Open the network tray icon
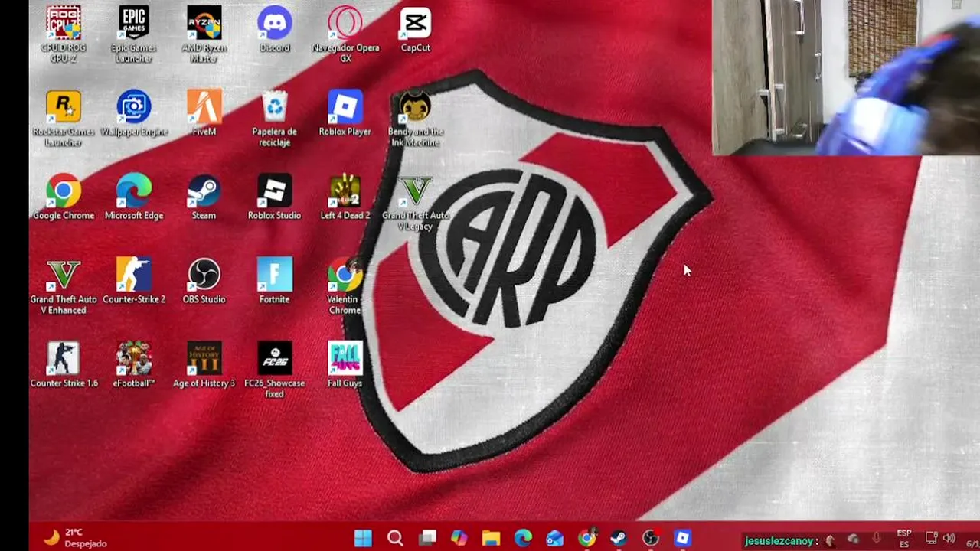The width and height of the screenshot is (980, 551). [932, 539]
